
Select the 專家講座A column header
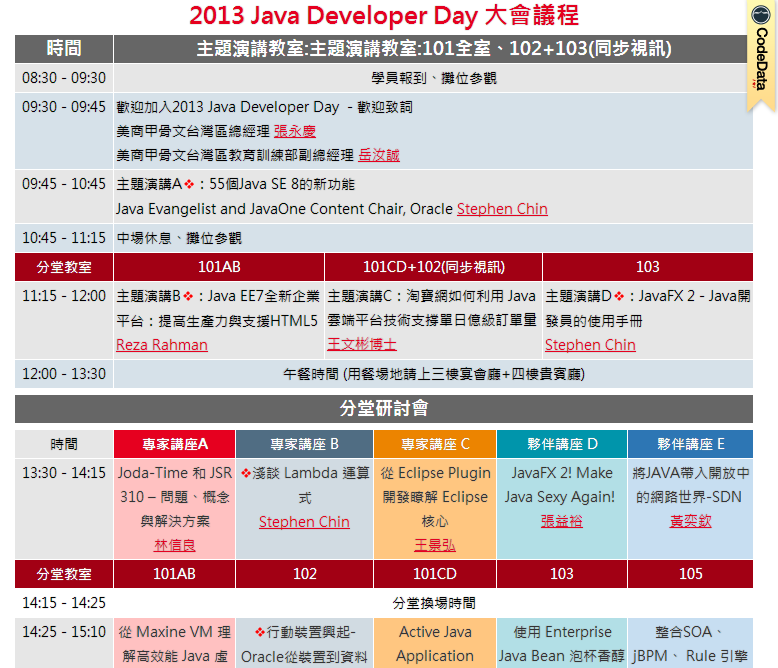[175, 444]
